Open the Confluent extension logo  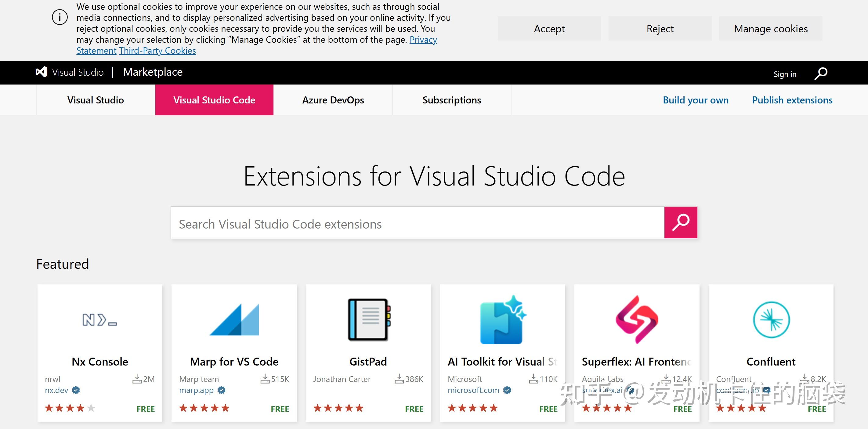(771, 319)
